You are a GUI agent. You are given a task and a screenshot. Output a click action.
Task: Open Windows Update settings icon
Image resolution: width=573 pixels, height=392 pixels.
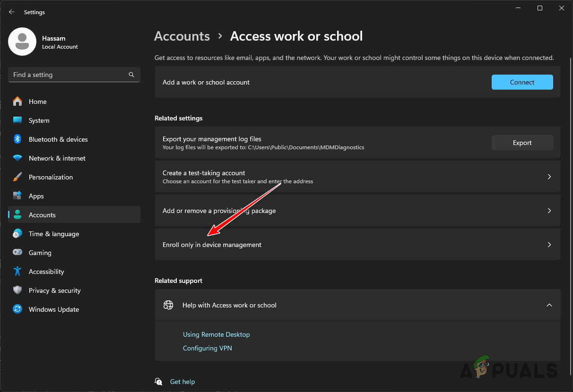(x=17, y=309)
